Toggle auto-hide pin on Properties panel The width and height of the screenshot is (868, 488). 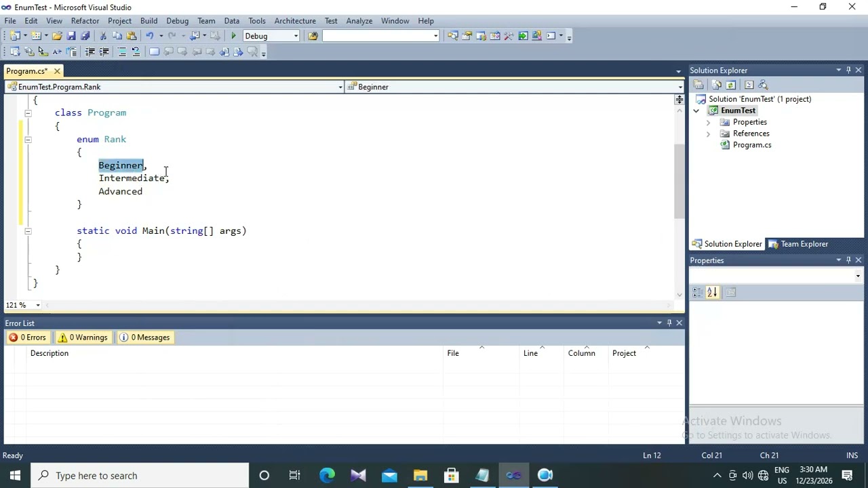click(x=848, y=260)
